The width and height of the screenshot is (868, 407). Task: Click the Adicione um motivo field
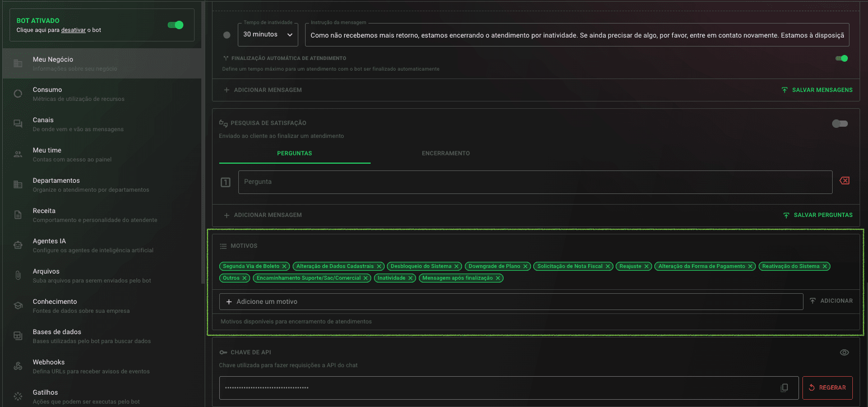tap(511, 302)
